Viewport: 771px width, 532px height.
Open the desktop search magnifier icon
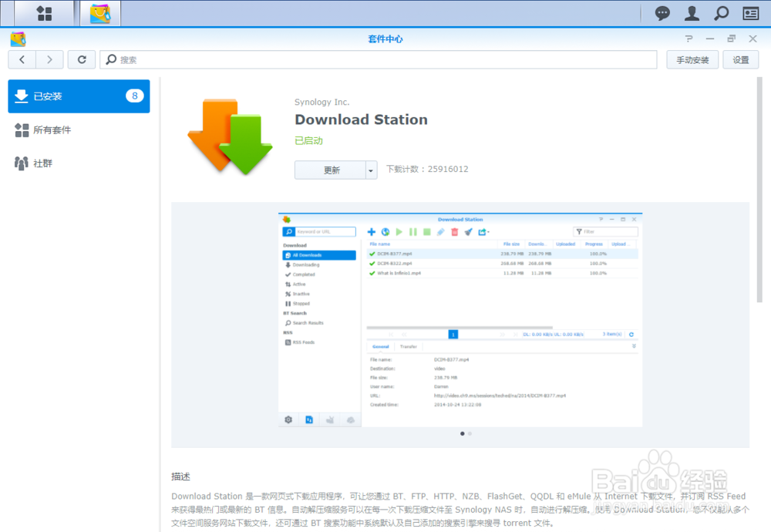(x=722, y=13)
